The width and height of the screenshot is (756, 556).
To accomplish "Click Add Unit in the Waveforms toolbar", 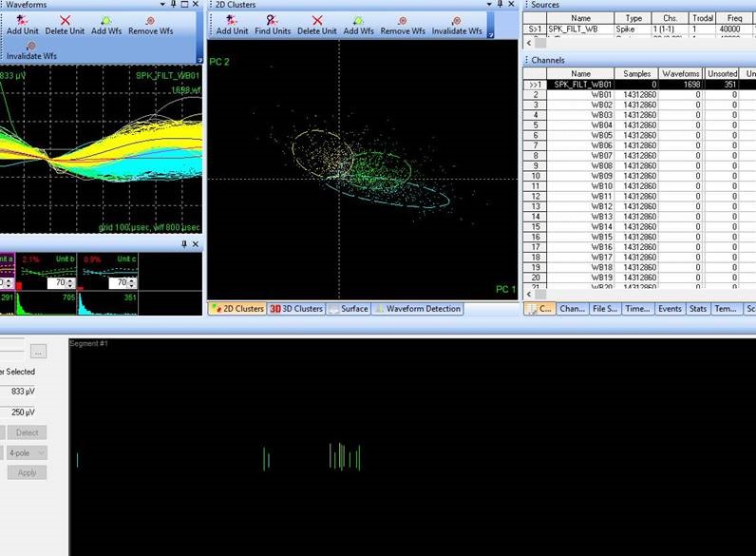I will (x=22, y=25).
